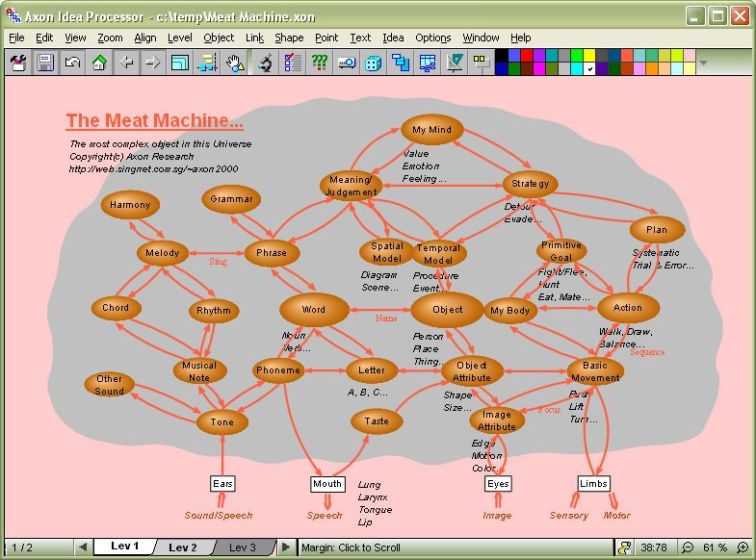Click the green question marks icon
Screen dimensions: 756x560
320,64
